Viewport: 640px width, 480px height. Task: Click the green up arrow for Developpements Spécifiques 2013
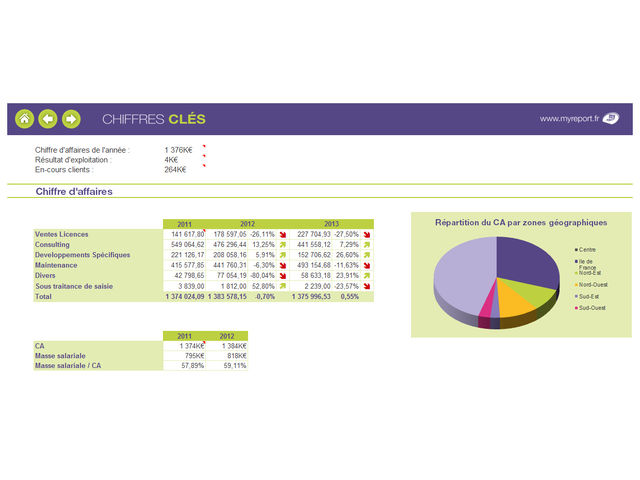click(367, 255)
